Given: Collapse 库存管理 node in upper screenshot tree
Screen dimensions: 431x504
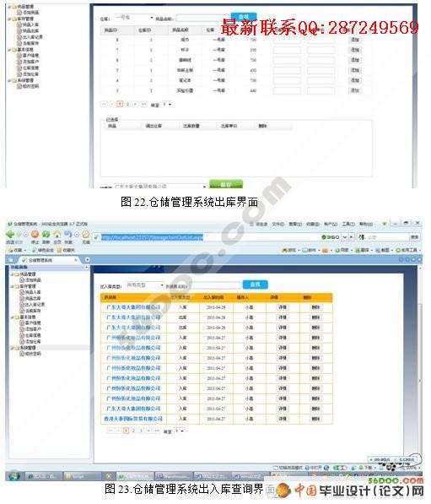Looking at the screenshot, I should pyautogui.click(x=9, y=19).
